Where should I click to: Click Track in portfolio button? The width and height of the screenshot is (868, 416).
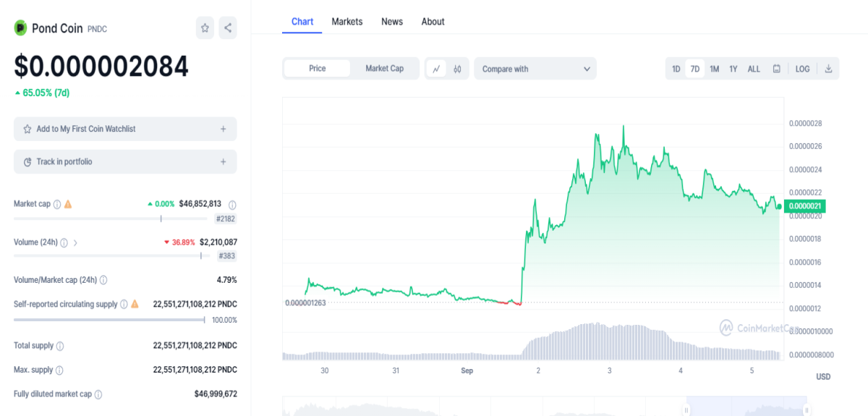125,161
